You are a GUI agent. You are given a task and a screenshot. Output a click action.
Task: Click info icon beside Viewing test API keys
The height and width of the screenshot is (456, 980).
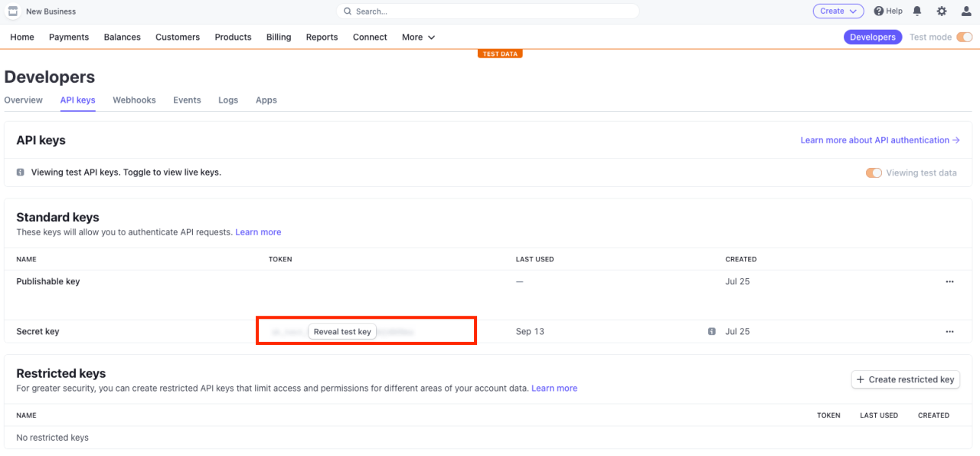[x=20, y=172]
